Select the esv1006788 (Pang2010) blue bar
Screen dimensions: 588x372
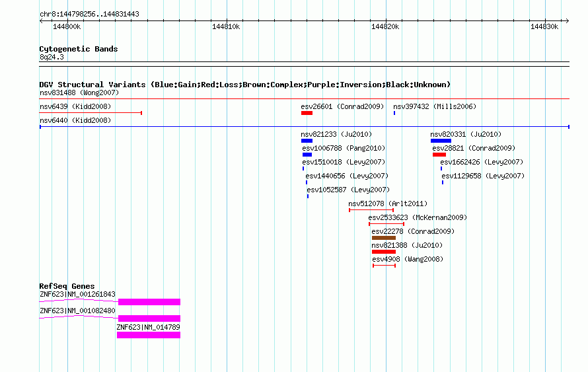[x=307, y=155]
